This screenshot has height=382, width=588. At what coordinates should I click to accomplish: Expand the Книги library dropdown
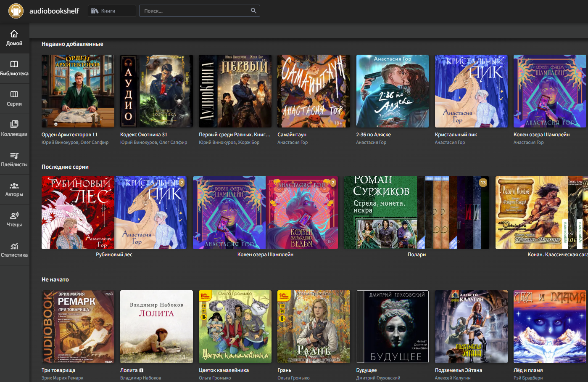click(x=112, y=11)
